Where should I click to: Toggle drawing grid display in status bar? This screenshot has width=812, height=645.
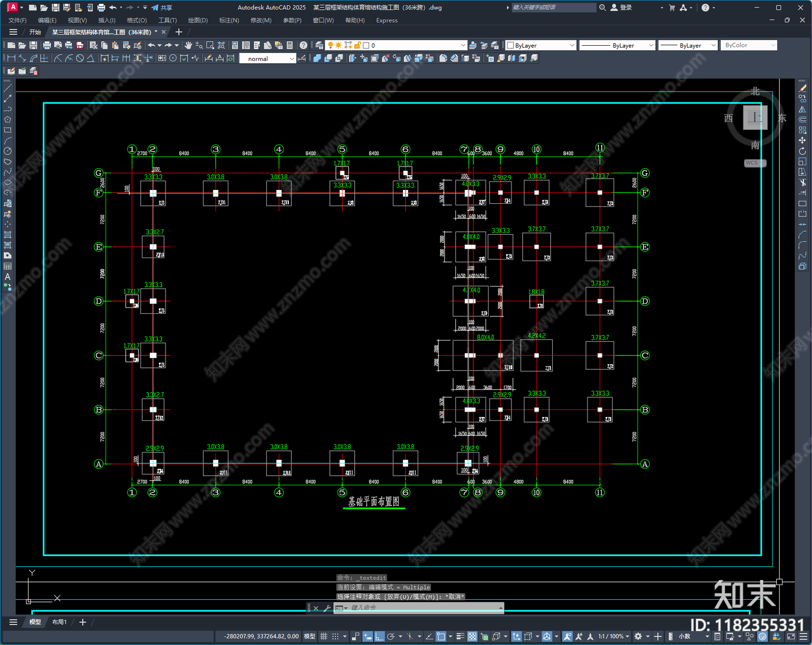(x=324, y=636)
